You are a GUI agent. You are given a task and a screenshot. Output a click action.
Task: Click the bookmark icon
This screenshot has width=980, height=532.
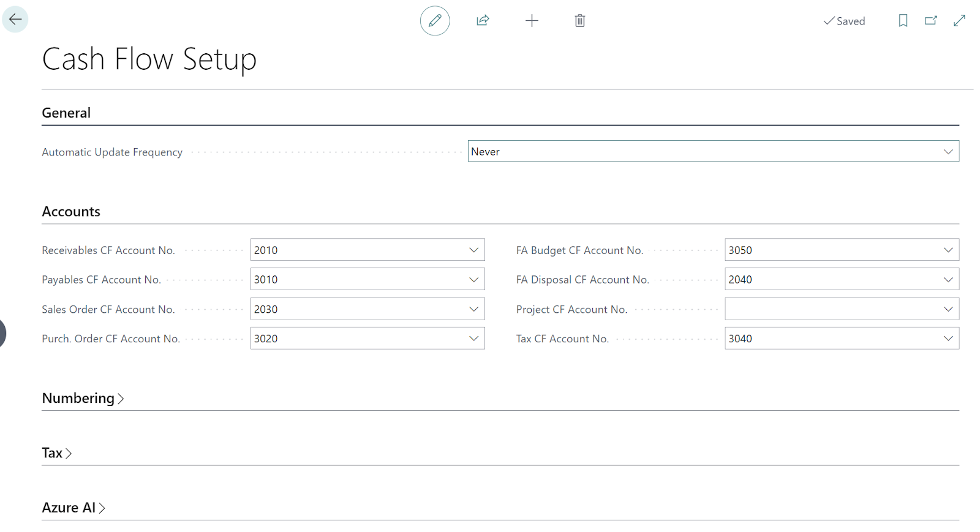coord(903,21)
